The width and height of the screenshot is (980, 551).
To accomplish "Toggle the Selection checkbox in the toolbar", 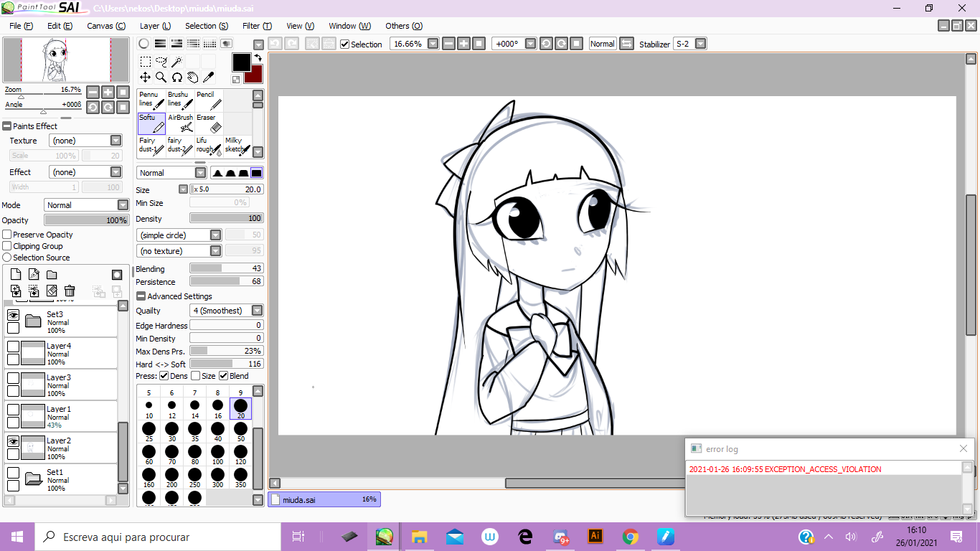I will coord(345,44).
